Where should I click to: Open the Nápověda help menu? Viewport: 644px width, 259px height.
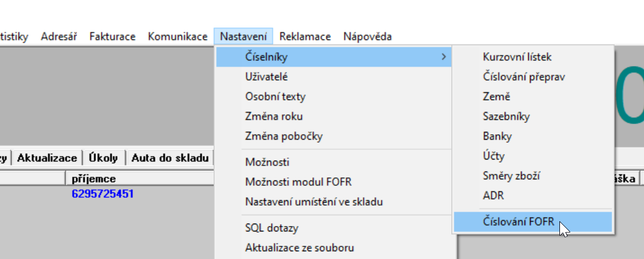point(367,37)
